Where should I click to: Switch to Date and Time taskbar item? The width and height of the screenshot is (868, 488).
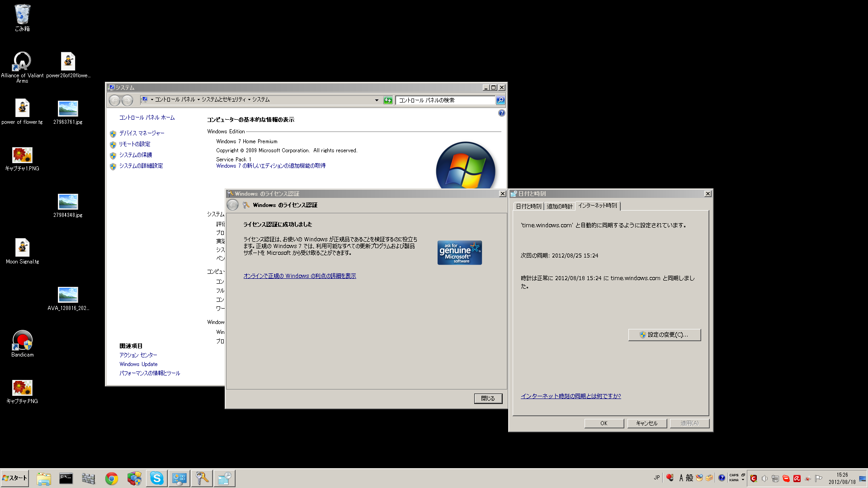(224, 479)
